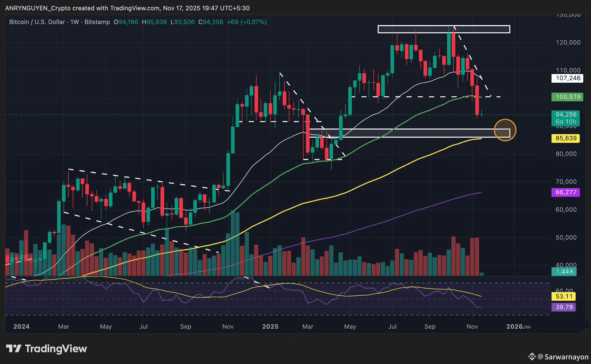Click the orange circle marker on the chart
591x364 pixels.
click(505, 130)
